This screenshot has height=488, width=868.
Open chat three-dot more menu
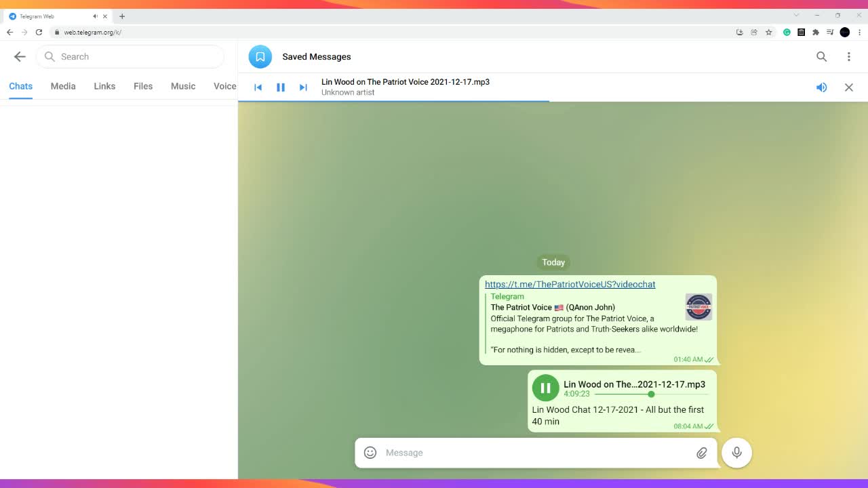(848, 57)
